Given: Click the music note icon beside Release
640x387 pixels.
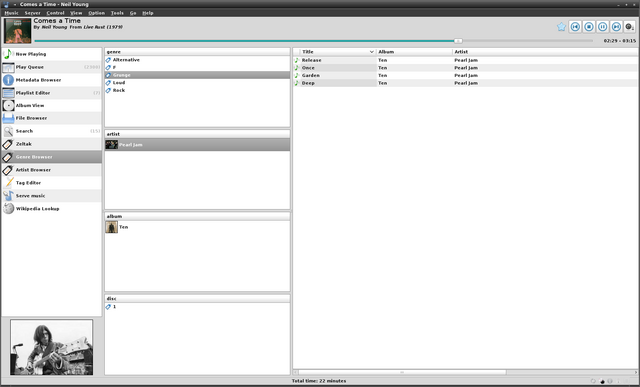Looking at the screenshot, I should 297,60.
